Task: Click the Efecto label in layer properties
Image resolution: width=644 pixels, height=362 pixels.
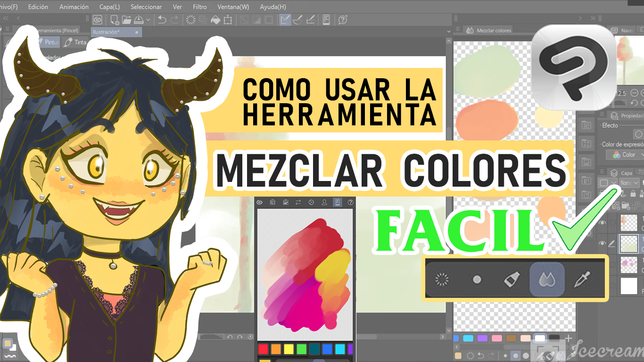Action: (x=610, y=125)
